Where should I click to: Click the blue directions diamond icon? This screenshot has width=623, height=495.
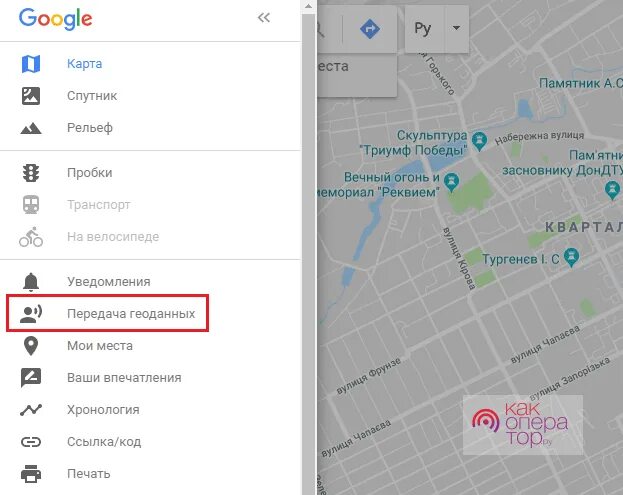(x=370, y=29)
